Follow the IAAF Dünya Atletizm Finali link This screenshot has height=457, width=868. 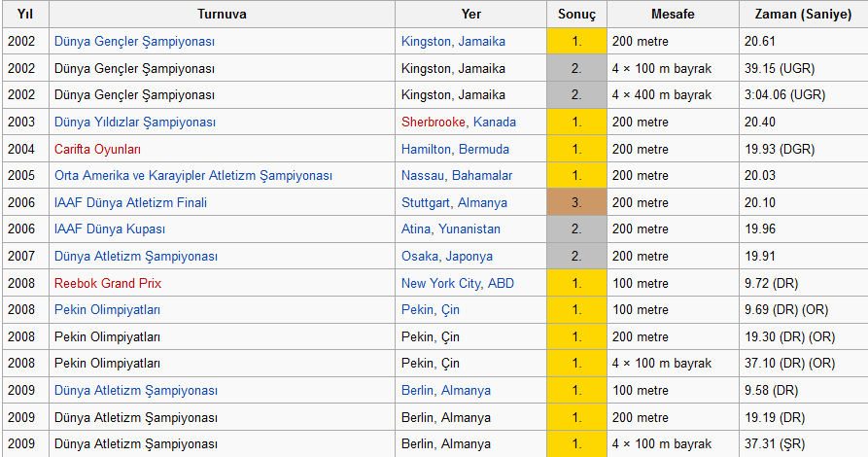130,202
